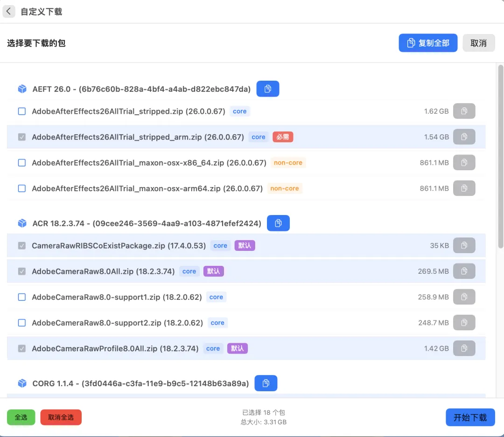Screen dimensions: 504x437
Task: Check the maxon-osx-arm64.zip checkbox
Action: 22,188
